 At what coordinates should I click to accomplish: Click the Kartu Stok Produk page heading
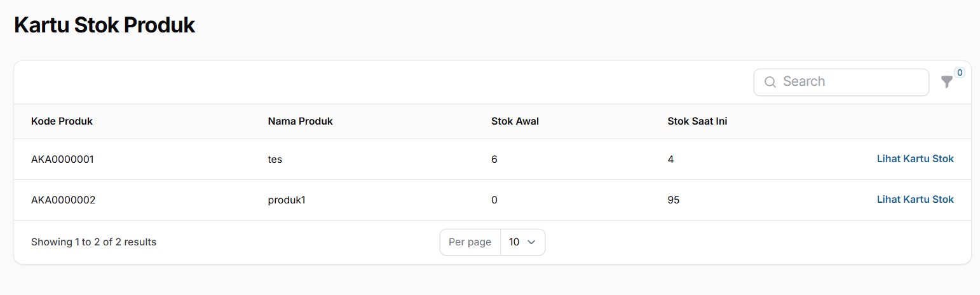click(104, 25)
